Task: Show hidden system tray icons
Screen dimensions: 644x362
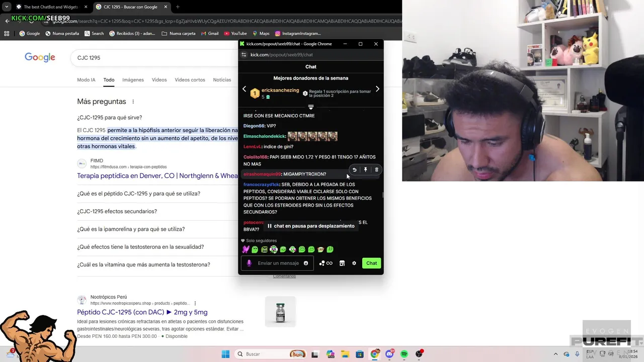Action: pos(555,354)
